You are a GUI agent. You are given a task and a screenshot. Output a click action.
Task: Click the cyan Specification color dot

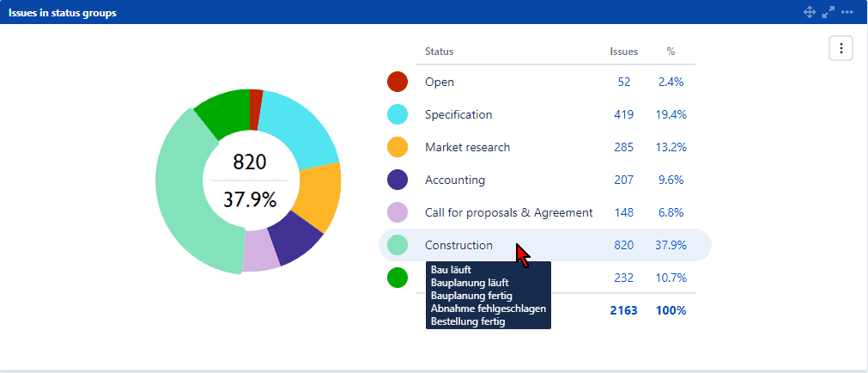[398, 114]
